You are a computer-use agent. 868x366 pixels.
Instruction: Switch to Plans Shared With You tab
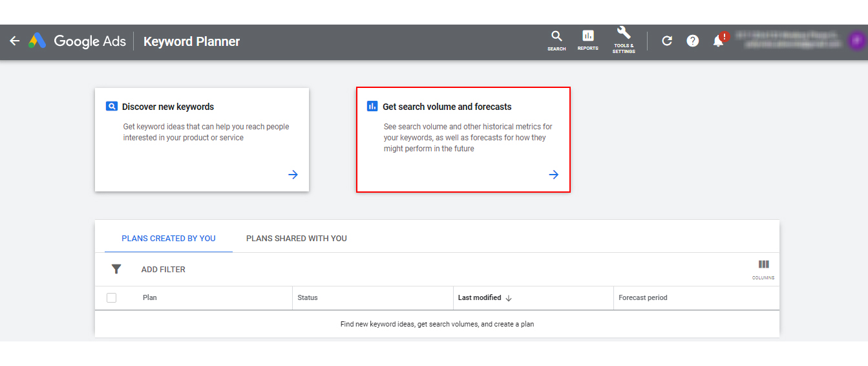(297, 239)
